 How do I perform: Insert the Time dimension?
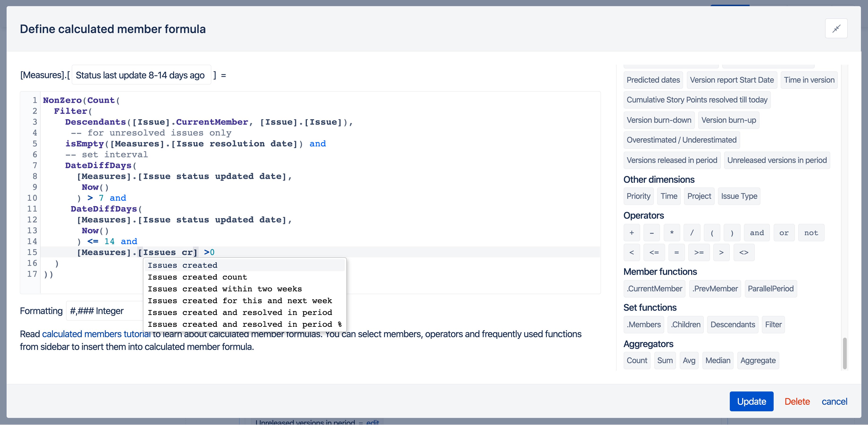click(668, 196)
